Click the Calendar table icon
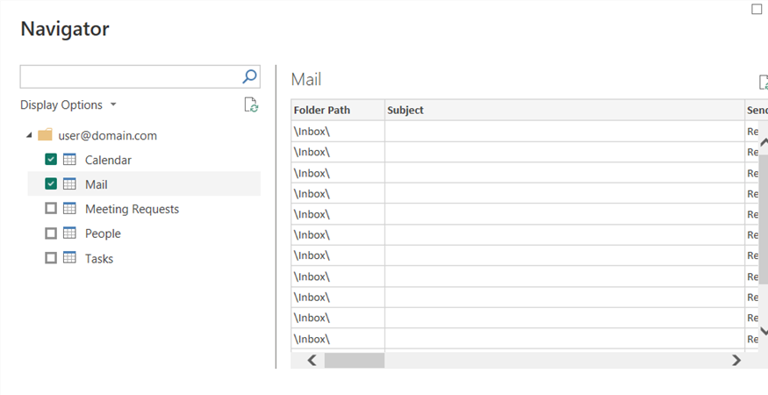 tap(70, 159)
